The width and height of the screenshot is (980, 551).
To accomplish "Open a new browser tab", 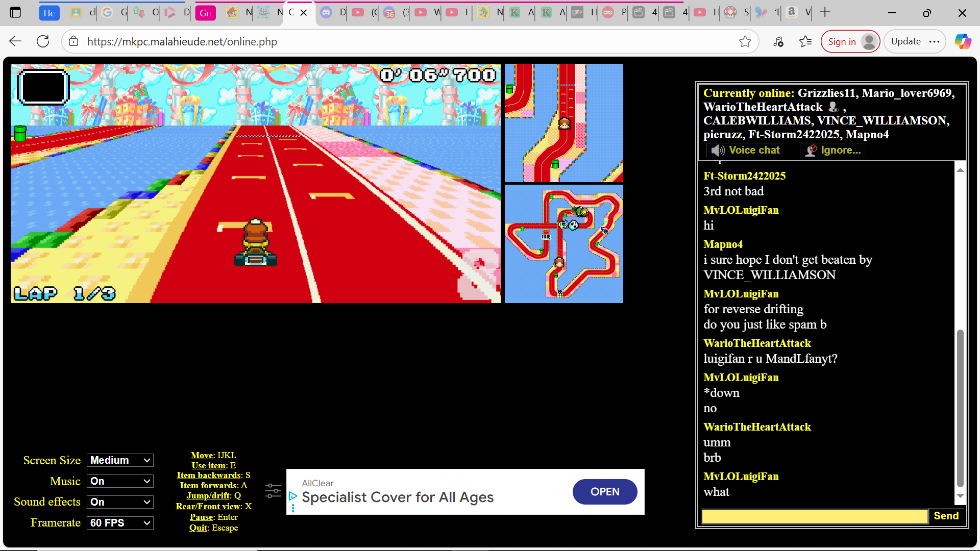I will pos(825,12).
